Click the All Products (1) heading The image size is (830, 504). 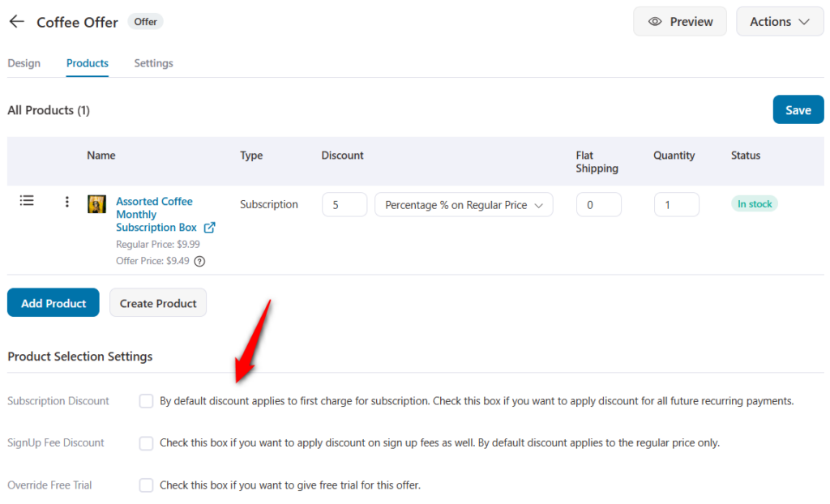pyautogui.click(x=49, y=110)
